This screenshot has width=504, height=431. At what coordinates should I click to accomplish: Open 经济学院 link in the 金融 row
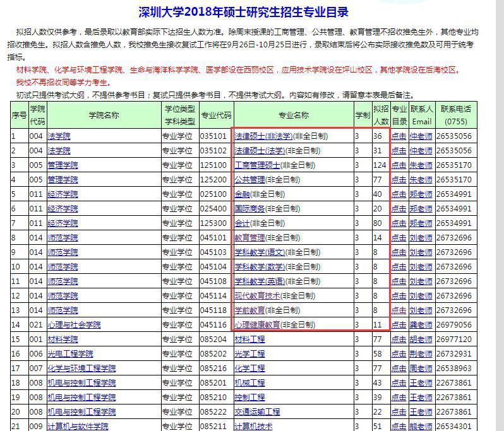63,194
